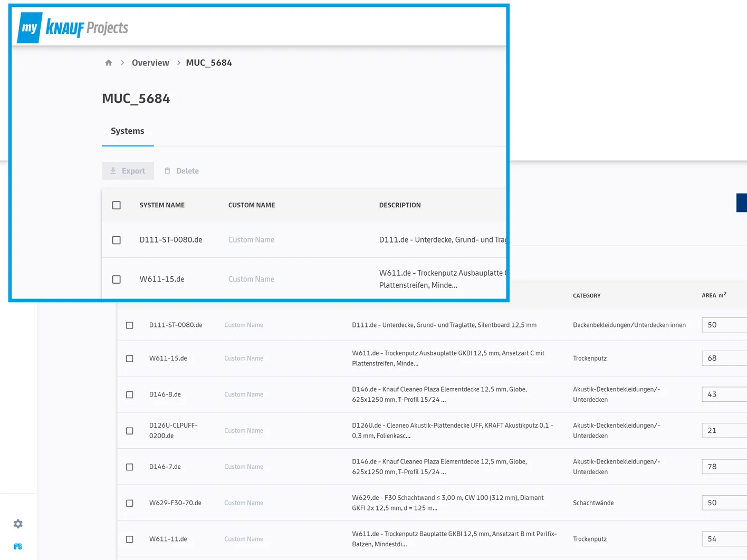Click the area field showing 78
The height and width of the screenshot is (560, 747).
(x=724, y=467)
